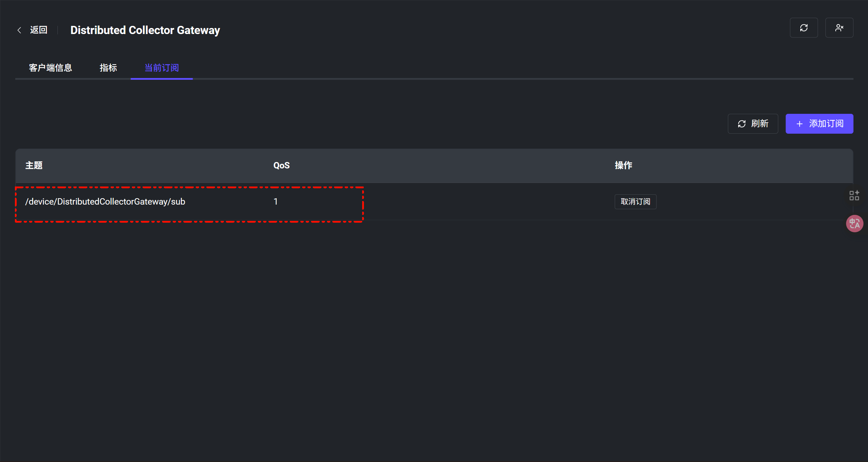The height and width of the screenshot is (462, 868).
Task: Click the Distributed Collector Gateway title
Action: point(145,30)
